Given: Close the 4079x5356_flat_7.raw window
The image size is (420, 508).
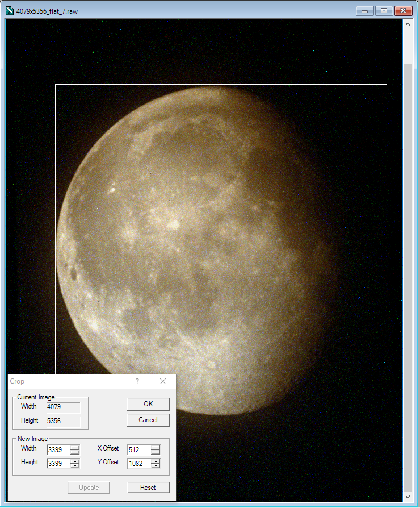Looking at the screenshot, I should pos(403,11).
